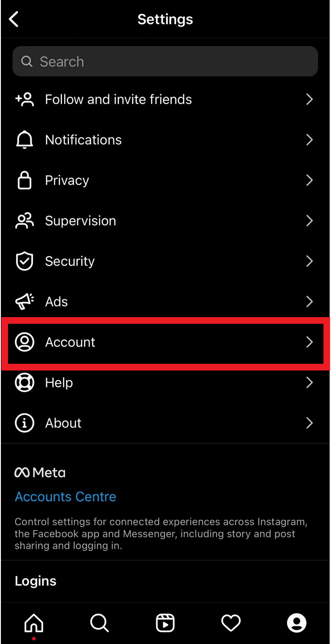Open the Accounts Centre link
The image size is (331, 644).
65,497
